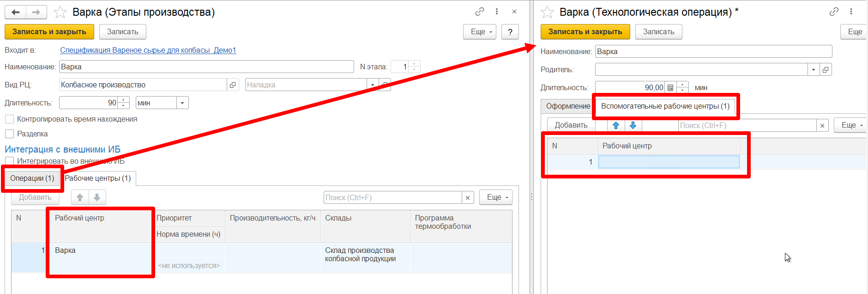This screenshot has width=868, height=294.
Task: Tick the Разделка checkbox
Action: 9,134
